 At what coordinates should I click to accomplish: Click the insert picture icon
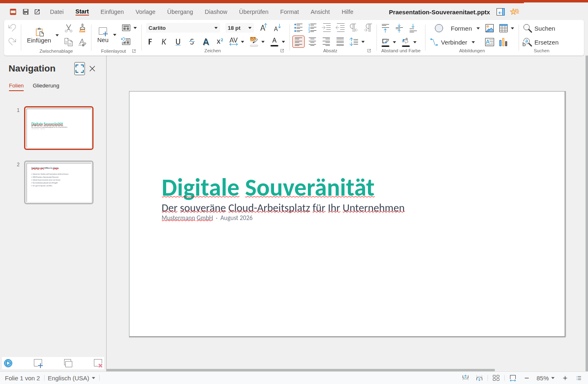coord(490,28)
